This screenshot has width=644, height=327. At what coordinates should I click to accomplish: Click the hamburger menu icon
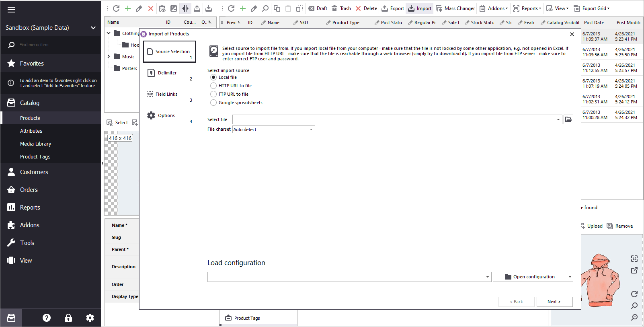11,10
